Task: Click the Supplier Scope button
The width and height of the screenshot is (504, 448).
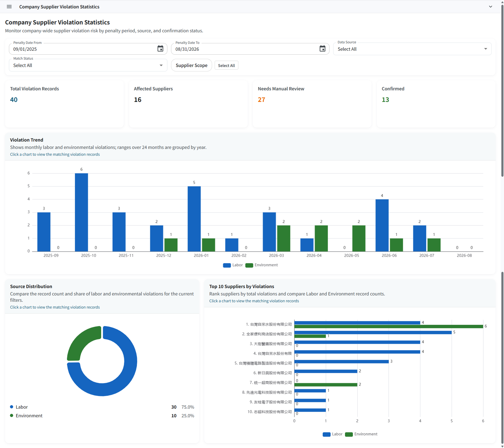Action: [191, 65]
